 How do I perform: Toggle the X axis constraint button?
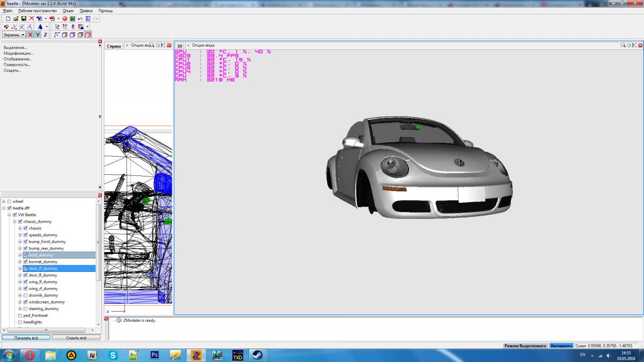coord(30,35)
